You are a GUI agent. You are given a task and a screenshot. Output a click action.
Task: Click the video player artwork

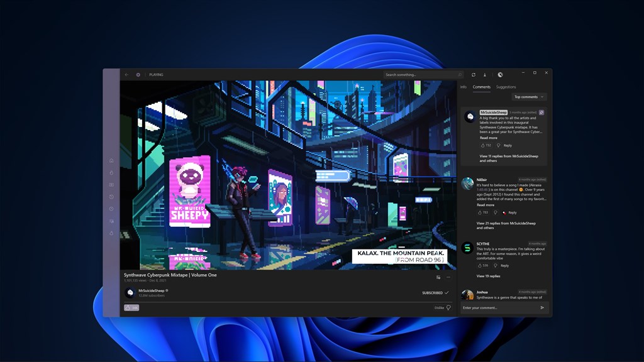click(x=288, y=175)
